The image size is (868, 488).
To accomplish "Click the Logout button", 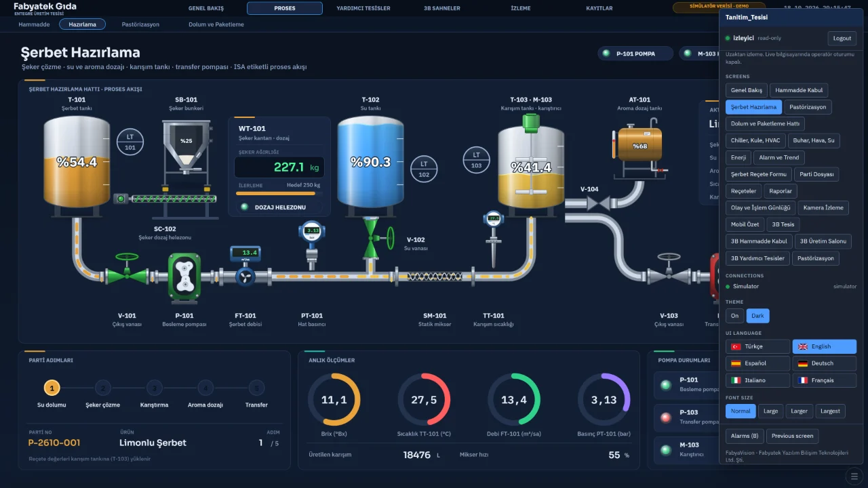I will coord(842,38).
